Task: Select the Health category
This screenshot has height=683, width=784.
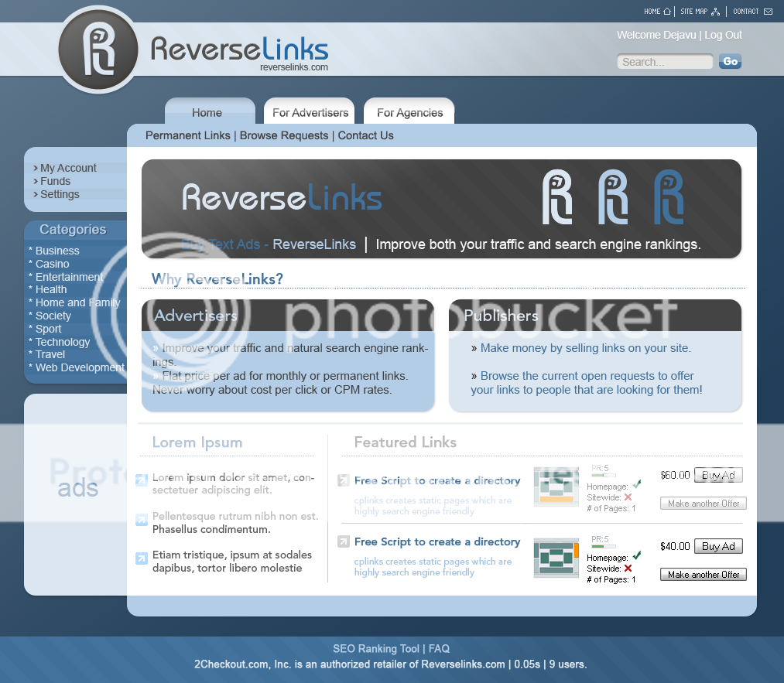Action: pos(50,289)
